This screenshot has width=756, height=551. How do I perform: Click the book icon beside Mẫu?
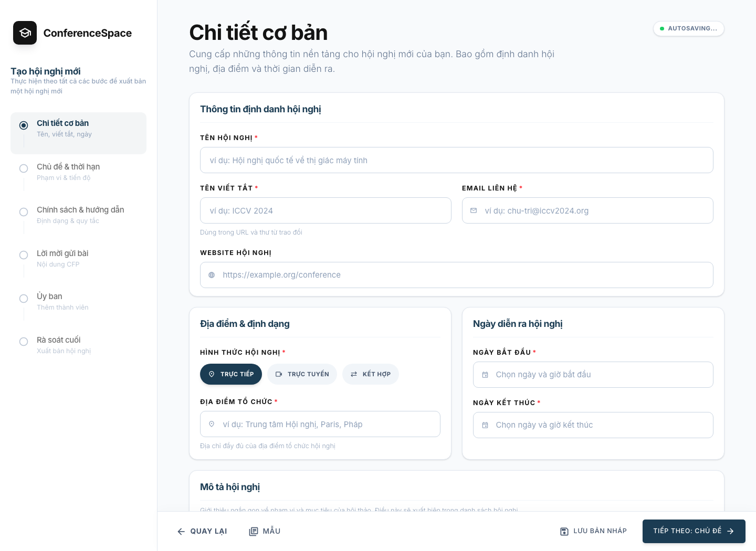point(254,531)
